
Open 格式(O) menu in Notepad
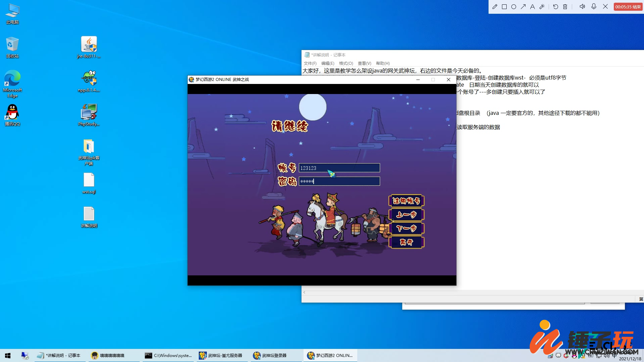point(346,63)
